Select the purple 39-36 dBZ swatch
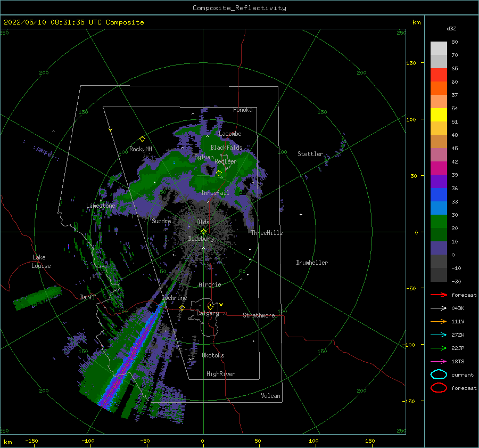Viewport: 479px width, 448px height. tap(439, 181)
